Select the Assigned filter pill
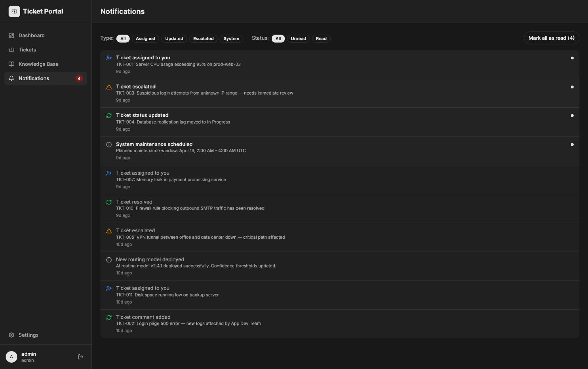588x369 pixels. coord(145,39)
